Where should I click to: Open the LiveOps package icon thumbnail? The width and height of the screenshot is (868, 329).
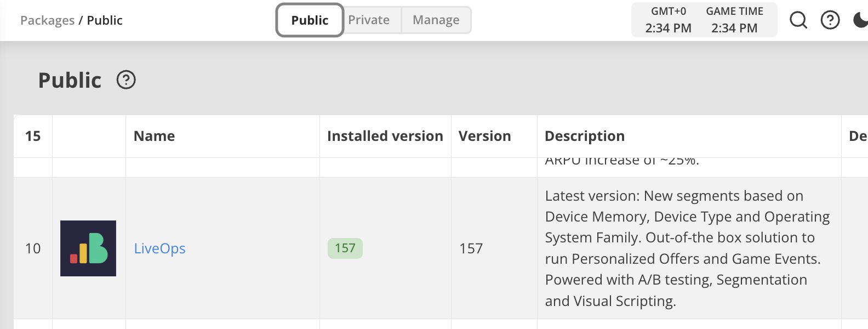pos(88,248)
